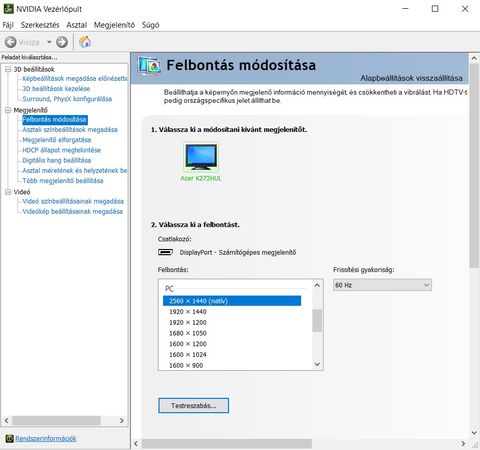This screenshot has width=480, height=450.
Task: Click the Rendszerinformációk icon at bottom left
Action: coord(9,438)
